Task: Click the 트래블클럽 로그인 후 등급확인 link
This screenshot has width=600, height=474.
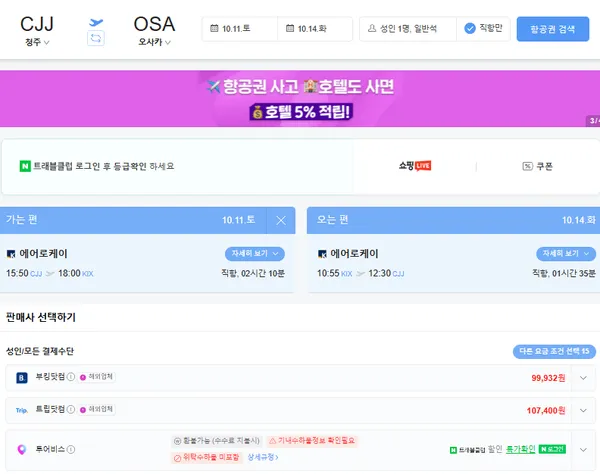Action: click(x=104, y=166)
